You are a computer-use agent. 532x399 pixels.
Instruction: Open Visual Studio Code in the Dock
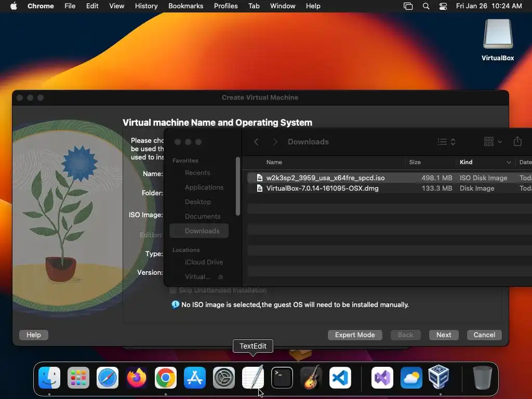point(340,378)
